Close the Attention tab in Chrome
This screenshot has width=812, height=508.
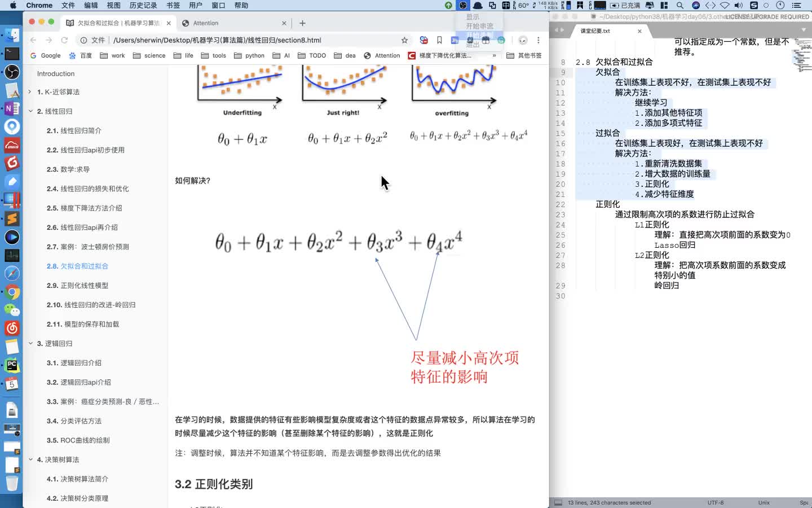coord(284,23)
